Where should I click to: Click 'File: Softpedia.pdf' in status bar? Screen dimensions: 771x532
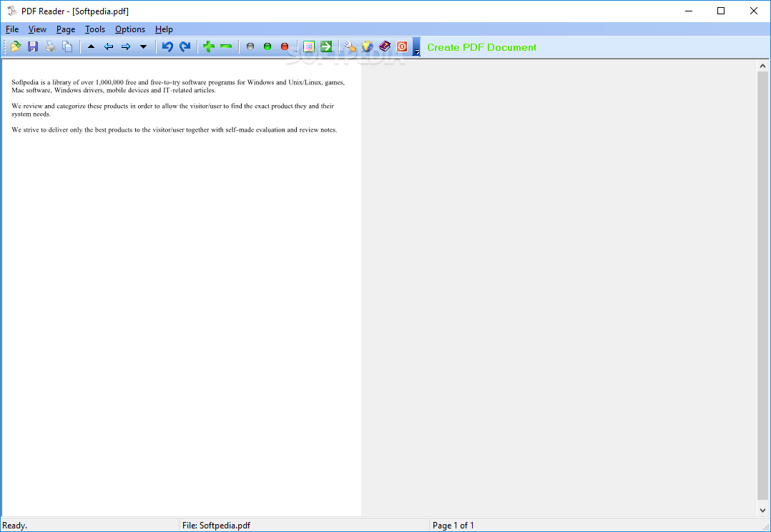click(216, 526)
